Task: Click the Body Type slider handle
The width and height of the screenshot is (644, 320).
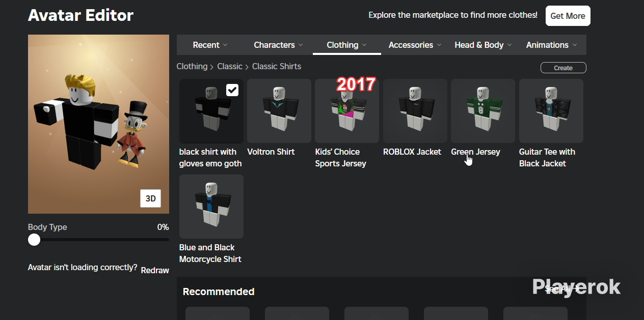Action: (x=34, y=240)
